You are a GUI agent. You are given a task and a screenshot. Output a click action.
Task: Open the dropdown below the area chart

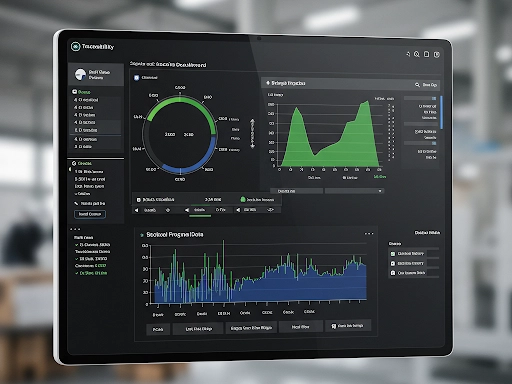[354, 191]
